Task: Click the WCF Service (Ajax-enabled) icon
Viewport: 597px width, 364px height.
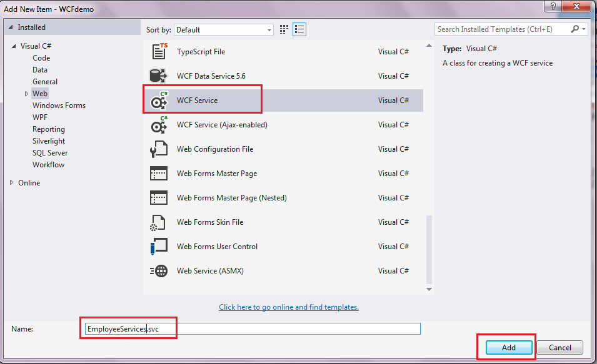Action: (159, 125)
